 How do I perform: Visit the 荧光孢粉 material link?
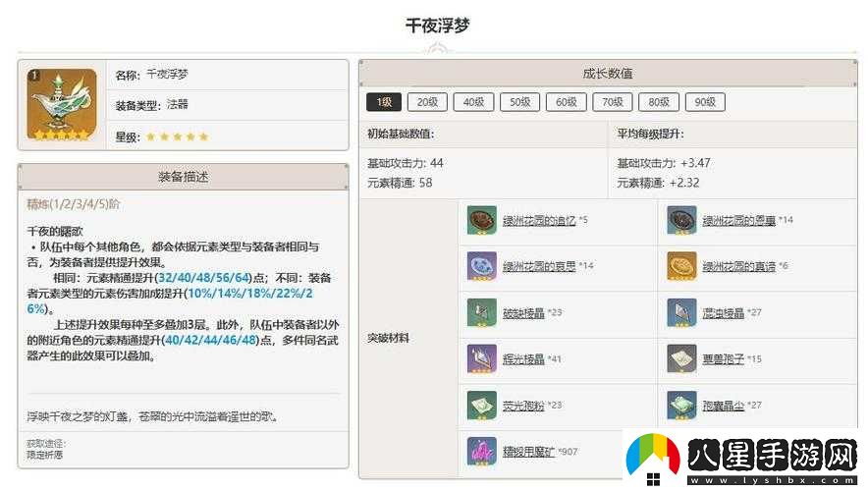pos(523,406)
